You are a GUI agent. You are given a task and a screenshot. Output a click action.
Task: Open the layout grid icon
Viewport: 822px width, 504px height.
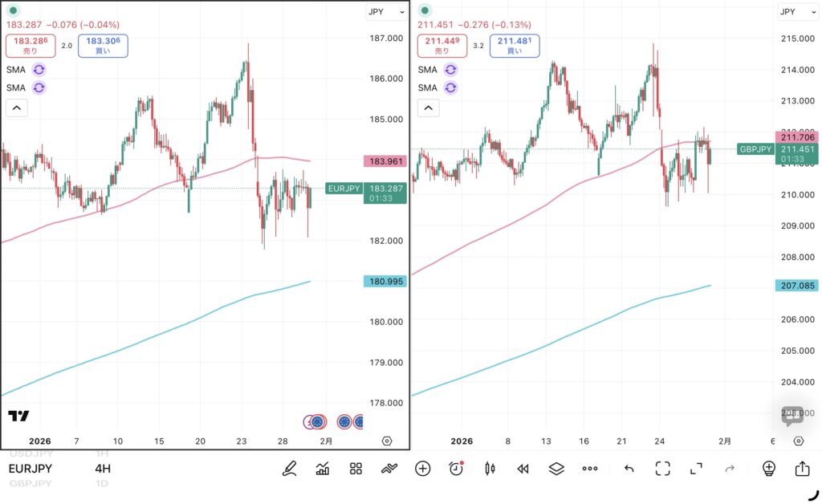point(356,469)
